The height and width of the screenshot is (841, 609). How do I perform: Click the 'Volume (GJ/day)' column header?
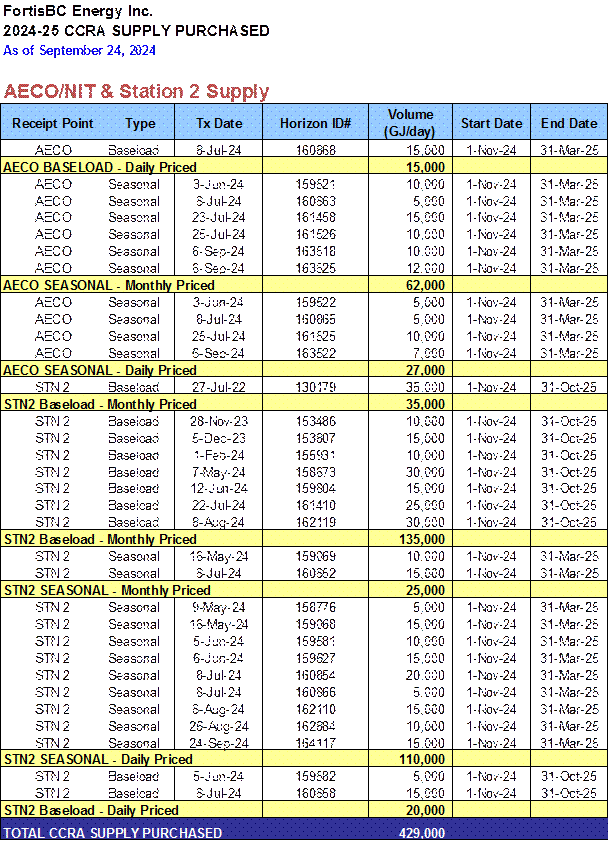click(411, 123)
